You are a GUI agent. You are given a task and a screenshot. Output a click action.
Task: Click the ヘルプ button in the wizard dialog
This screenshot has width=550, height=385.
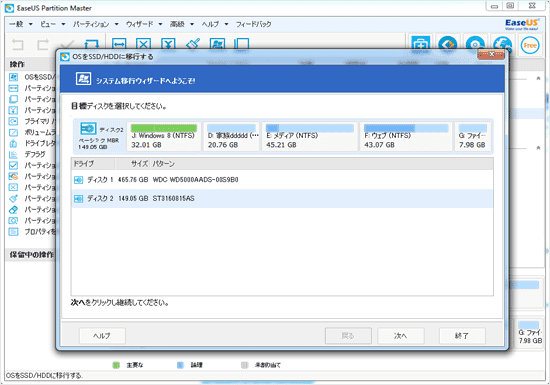coord(102,336)
